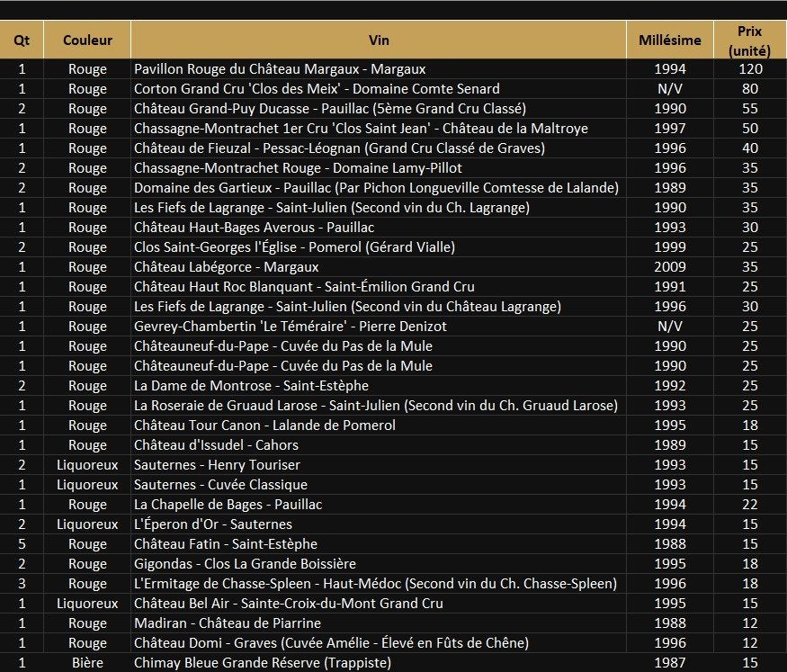Select vintage 1992 in Dame de Montrose row

click(669, 386)
